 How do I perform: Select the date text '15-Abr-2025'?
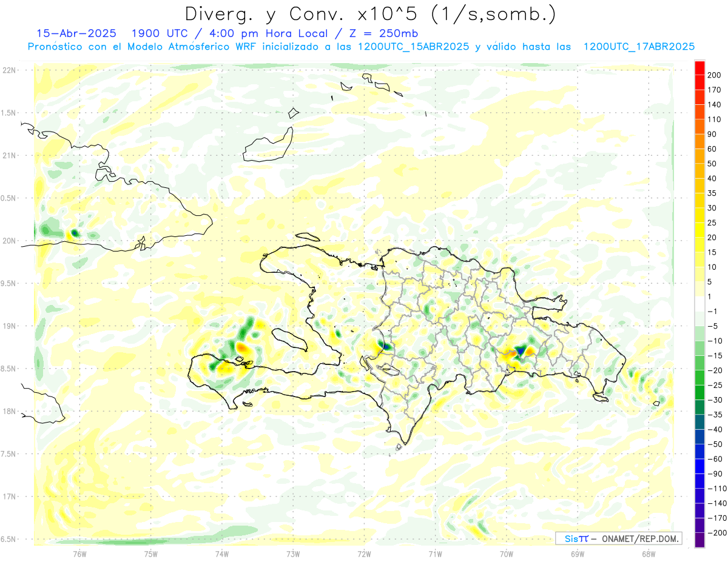(76, 33)
